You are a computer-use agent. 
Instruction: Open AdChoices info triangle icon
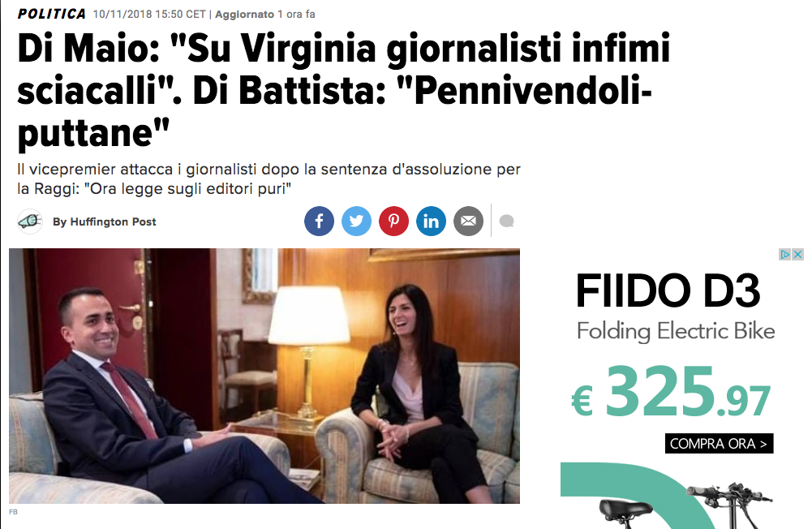pos(785,255)
